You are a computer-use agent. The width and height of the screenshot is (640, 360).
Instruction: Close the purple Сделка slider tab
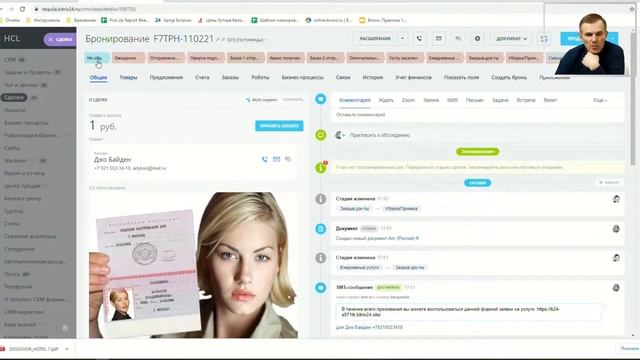(x=51, y=39)
